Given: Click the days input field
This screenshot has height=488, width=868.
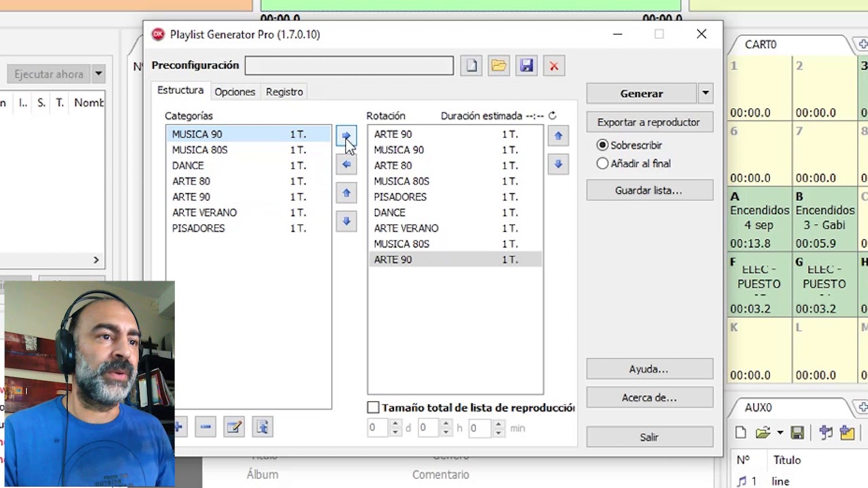Looking at the screenshot, I should [x=378, y=428].
